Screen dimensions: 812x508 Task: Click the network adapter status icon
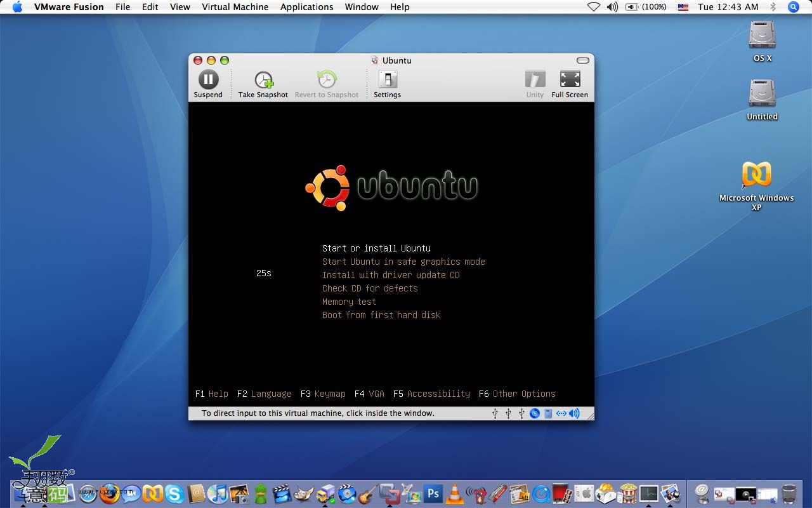[561, 413]
